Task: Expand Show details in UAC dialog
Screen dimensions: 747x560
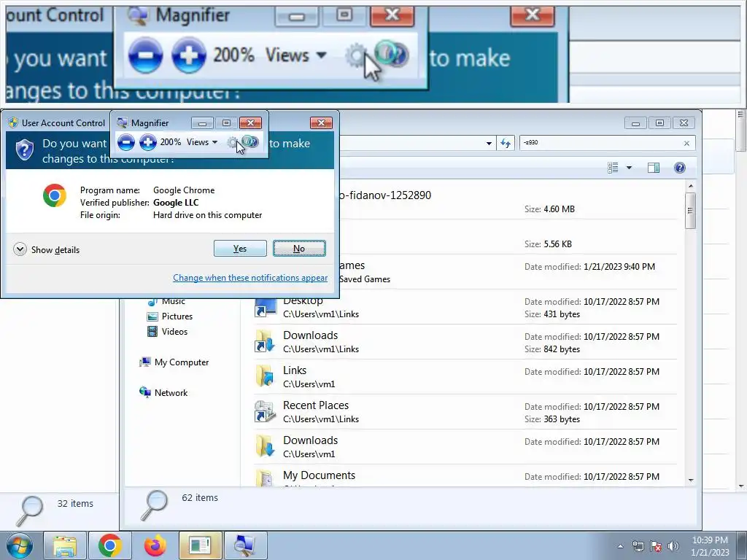Action: pyautogui.click(x=46, y=249)
